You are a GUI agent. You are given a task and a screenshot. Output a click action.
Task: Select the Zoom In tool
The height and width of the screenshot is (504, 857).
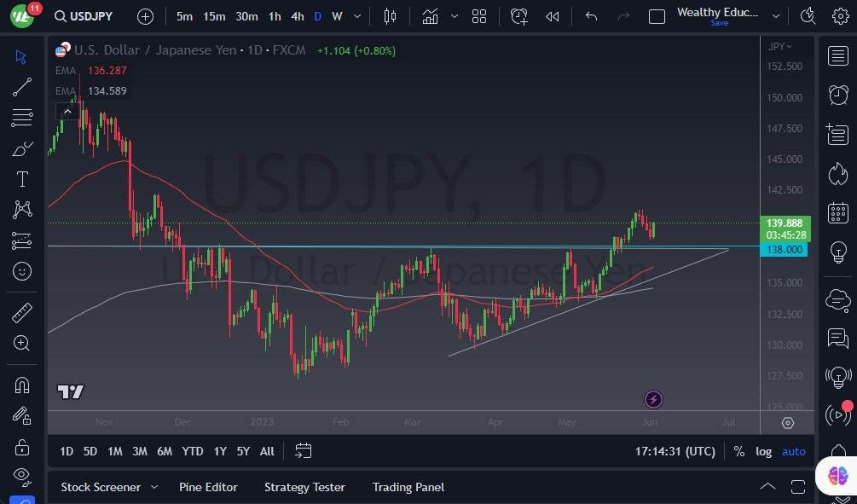pos(21,344)
